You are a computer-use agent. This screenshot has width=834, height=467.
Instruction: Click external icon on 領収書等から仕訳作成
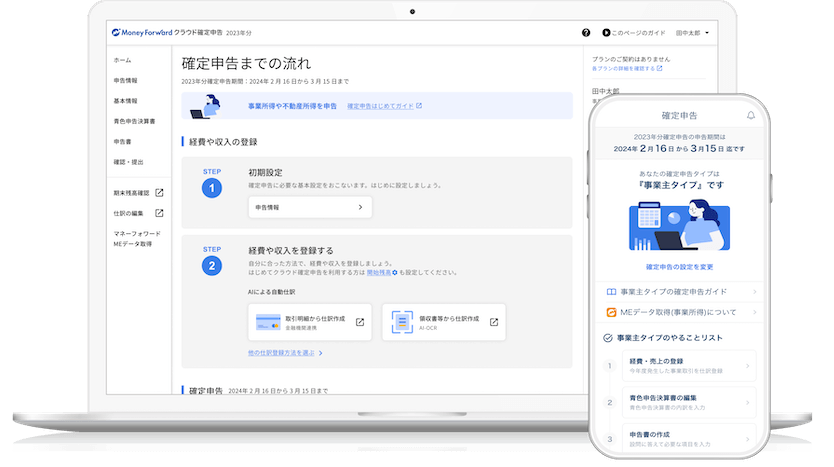[494, 322]
